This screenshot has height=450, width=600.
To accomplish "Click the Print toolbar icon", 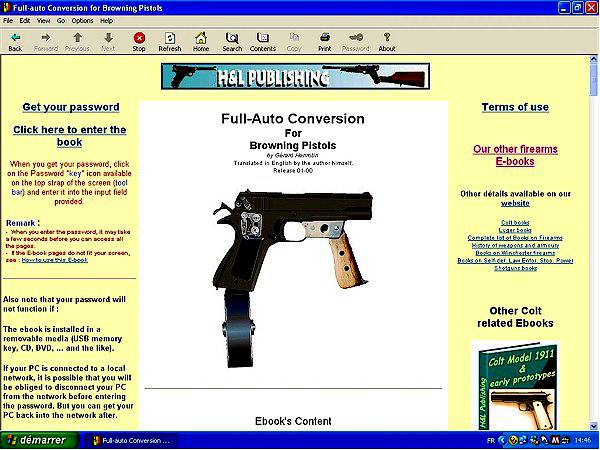I will tap(325, 38).
